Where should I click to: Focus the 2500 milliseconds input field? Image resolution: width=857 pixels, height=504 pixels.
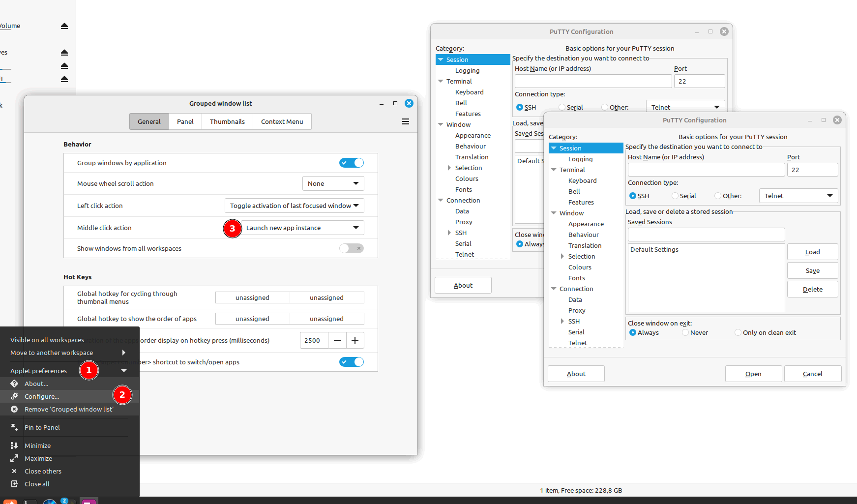tap(314, 340)
